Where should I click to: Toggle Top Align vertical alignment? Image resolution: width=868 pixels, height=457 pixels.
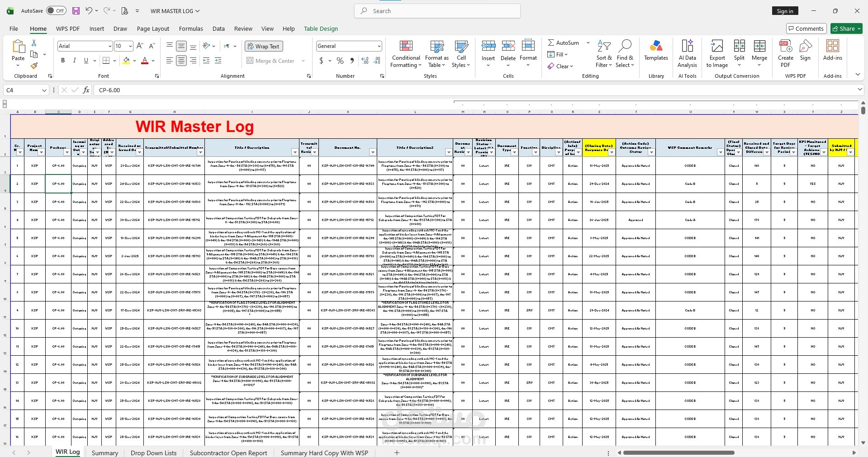[169, 46]
